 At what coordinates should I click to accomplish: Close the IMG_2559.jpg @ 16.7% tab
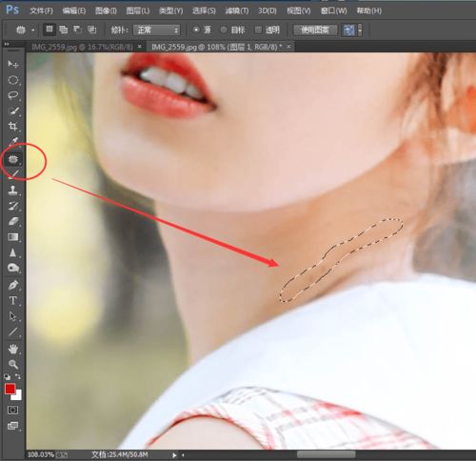[x=140, y=47]
